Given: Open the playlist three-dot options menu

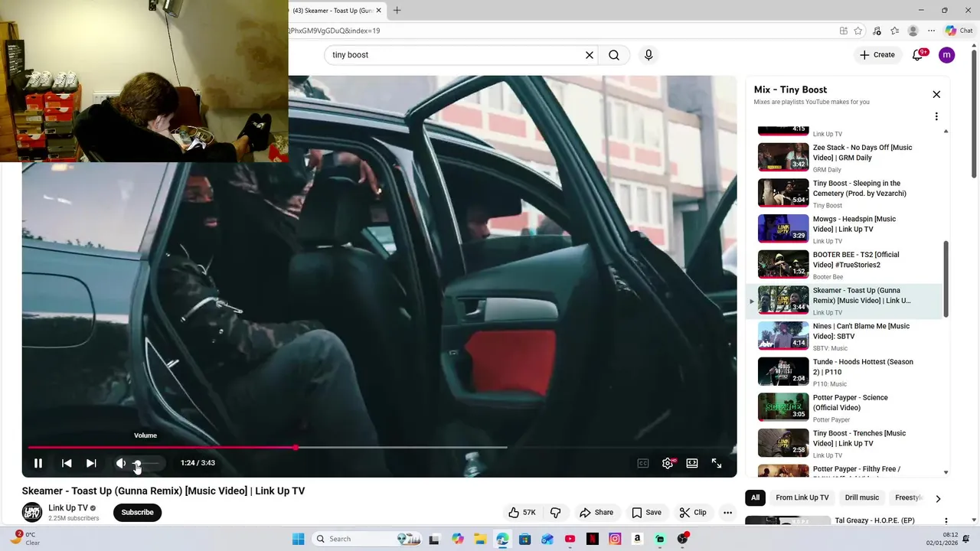Looking at the screenshot, I should point(936,116).
